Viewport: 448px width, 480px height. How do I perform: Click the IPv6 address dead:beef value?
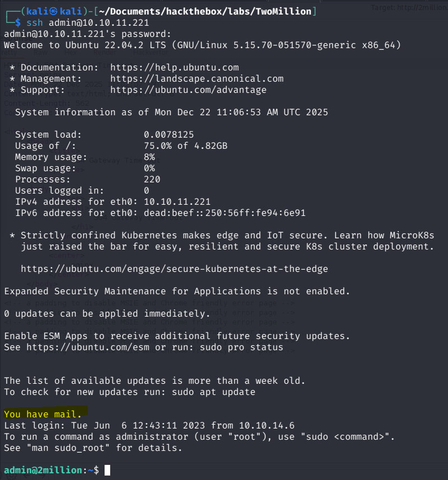[225, 213]
